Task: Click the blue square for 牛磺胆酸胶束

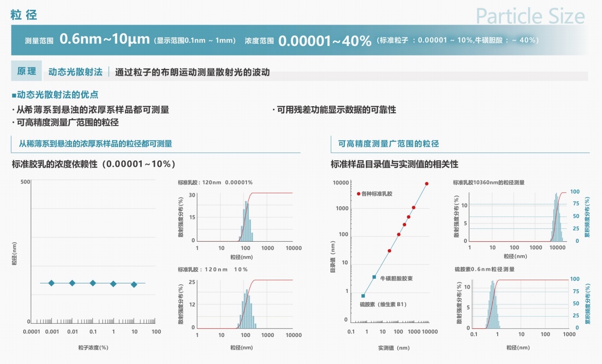Action: pyautogui.click(x=374, y=277)
